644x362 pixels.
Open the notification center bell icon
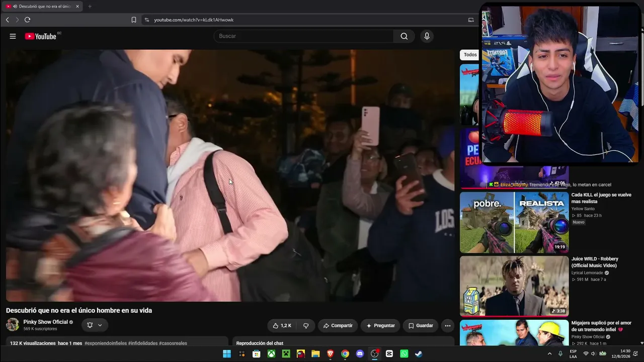636,354
